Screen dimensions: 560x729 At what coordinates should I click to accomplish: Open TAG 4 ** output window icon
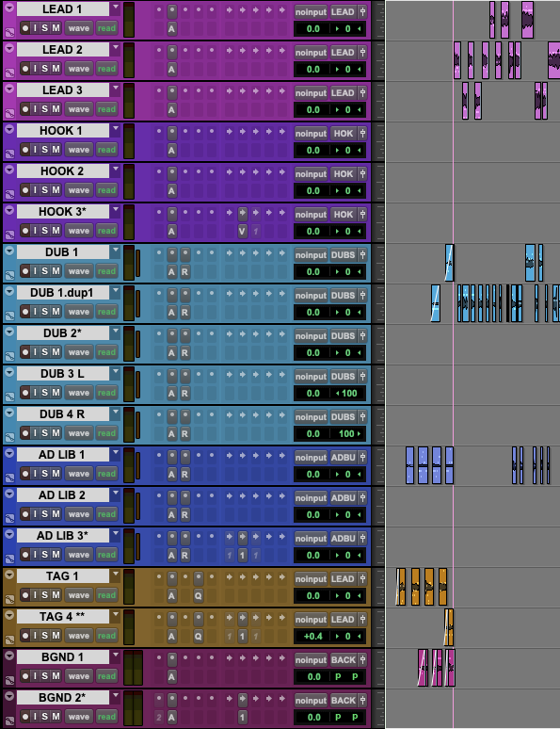362,620
